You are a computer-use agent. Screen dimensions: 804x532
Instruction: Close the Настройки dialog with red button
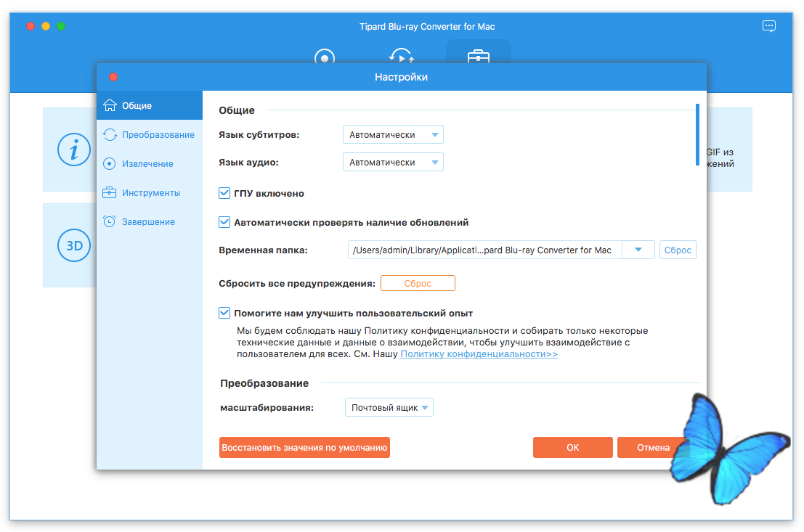click(113, 77)
